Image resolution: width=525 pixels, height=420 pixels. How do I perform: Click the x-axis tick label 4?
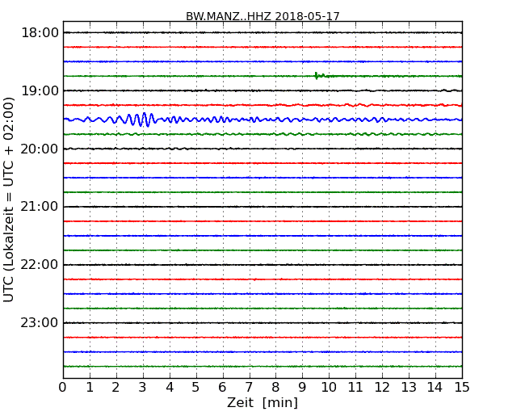click(x=170, y=388)
